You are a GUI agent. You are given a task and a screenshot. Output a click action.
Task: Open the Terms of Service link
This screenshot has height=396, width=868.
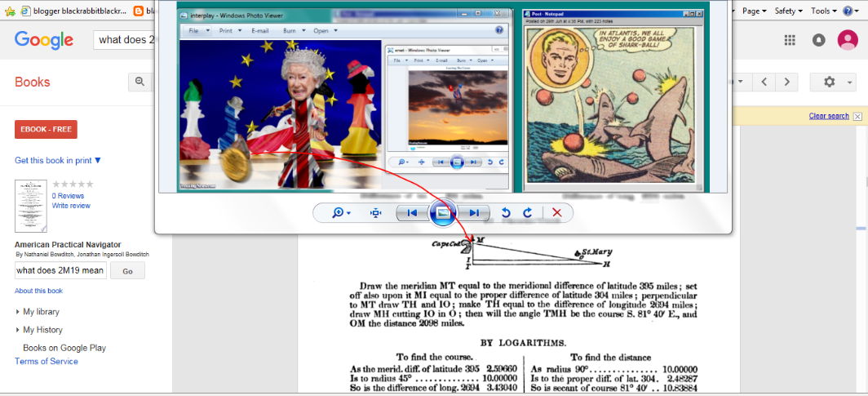(46, 361)
